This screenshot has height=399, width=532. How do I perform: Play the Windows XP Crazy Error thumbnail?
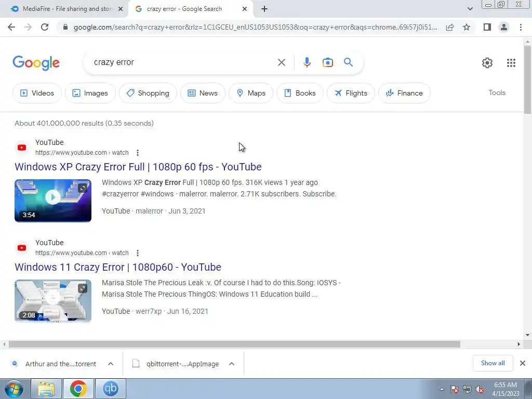[x=53, y=201]
